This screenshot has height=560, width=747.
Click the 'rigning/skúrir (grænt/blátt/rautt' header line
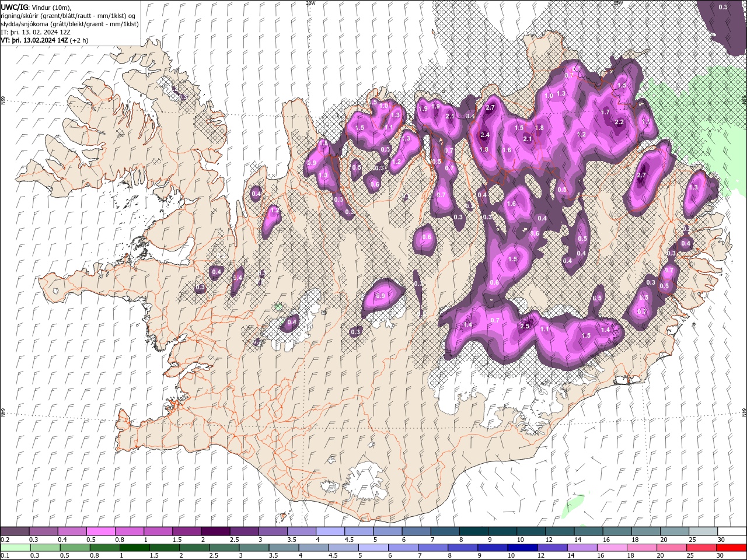(x=68, y=15)
